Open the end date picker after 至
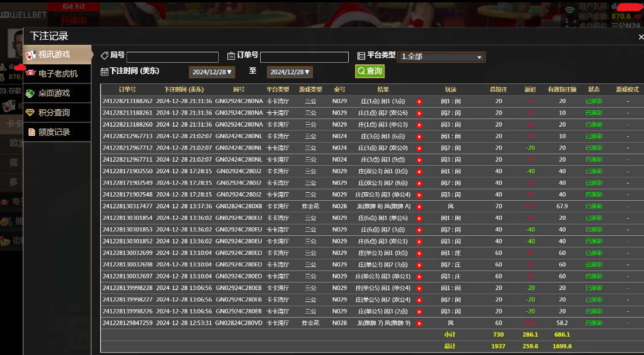This screenshot has height=355, width=644. coord(289,72)
